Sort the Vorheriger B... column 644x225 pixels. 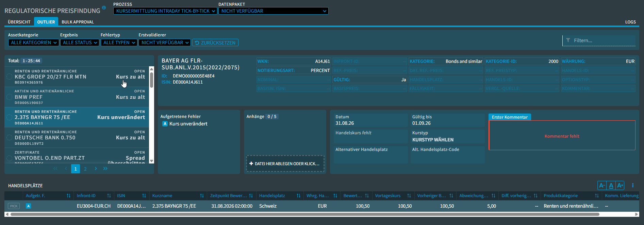pyautogui.click(x=451, y=196)
